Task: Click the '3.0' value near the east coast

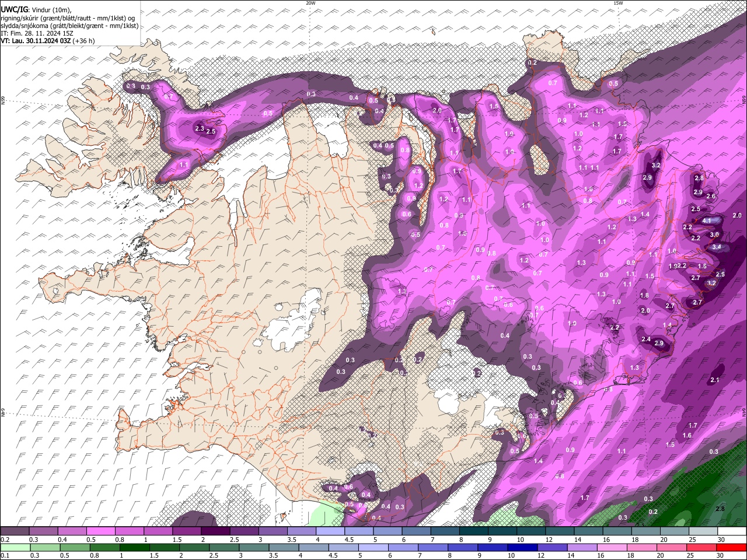Action: (x=714, y=234)
